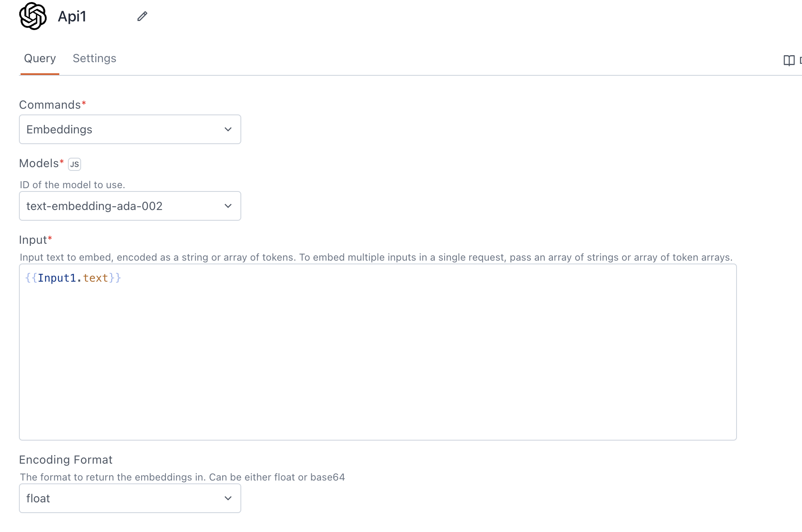
Task: Switch to the Query tab
Action: [40, 58]
